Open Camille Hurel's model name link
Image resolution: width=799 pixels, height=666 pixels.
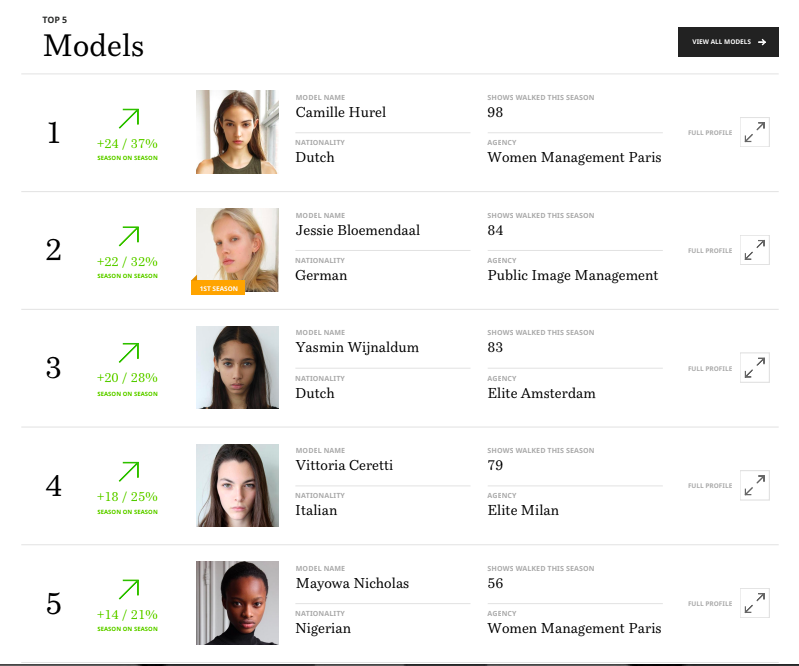click(x=341, y=113)
